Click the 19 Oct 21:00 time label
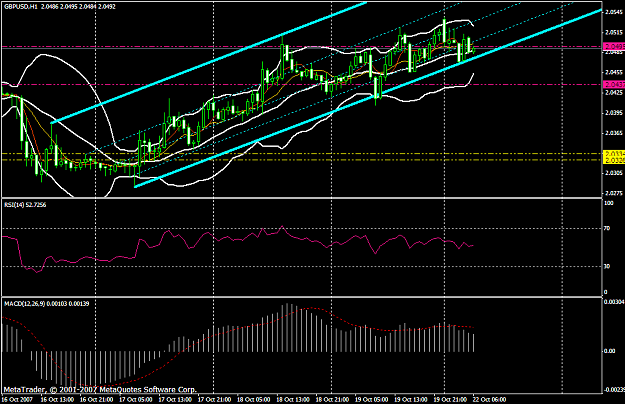The image size is (625, 404). (450, 399)
